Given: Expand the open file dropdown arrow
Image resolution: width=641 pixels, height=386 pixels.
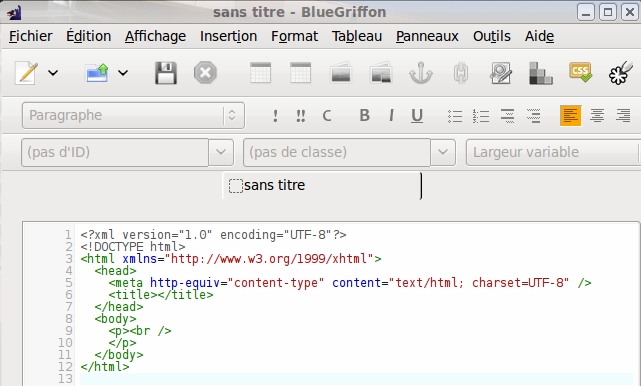Looking at the screenshot, I should pyautogui.click(x=123, y=73).
